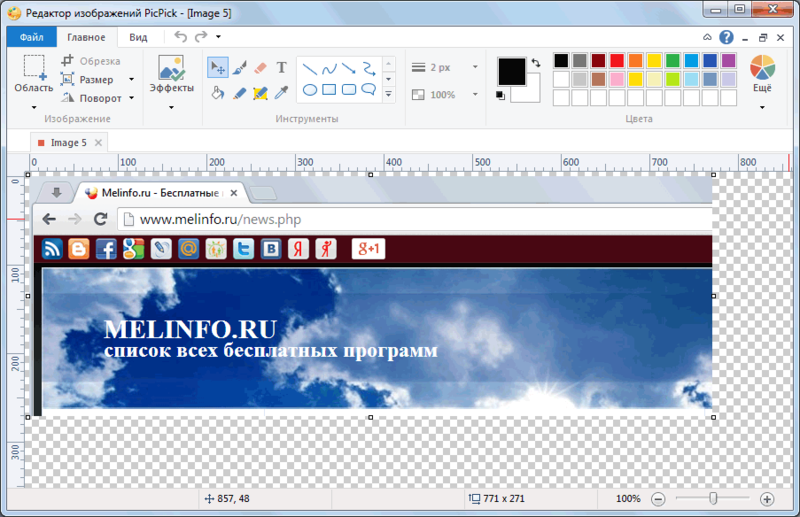Choose the rectangle shape

[x=329, y=90]
